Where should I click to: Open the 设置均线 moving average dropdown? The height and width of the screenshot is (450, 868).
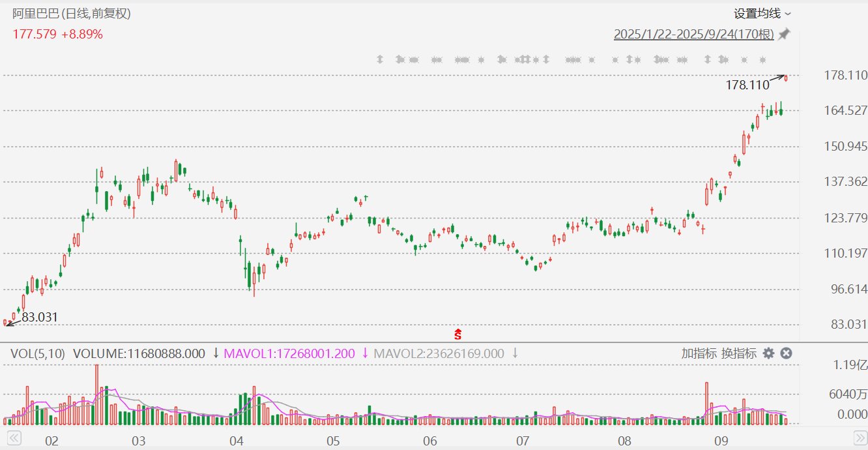[762, 14]
